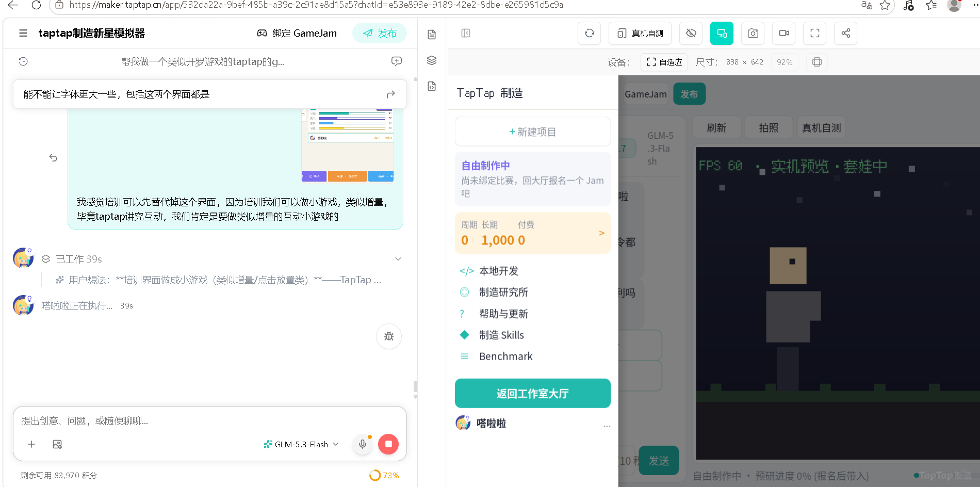This screenshot has height=487, width=980.
Task: Enter fullscreen preview mode
Action: click(815, 33)
